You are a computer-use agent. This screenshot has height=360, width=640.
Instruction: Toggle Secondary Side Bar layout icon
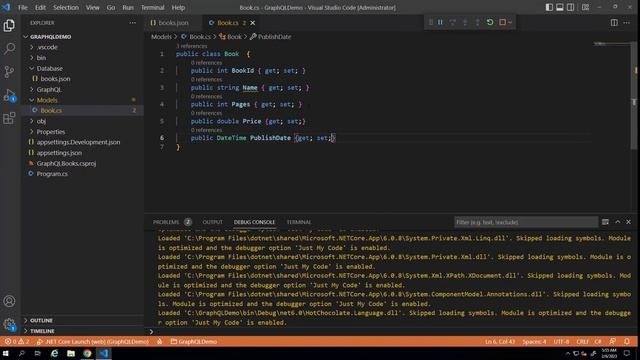[x=570, y=7]
